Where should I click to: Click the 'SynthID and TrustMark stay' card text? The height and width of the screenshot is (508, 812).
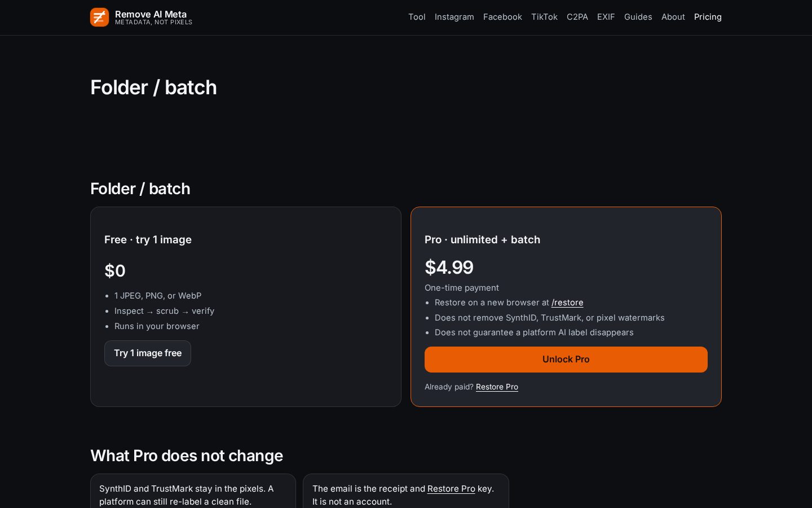pyautogui.click(x=186, y=495)
